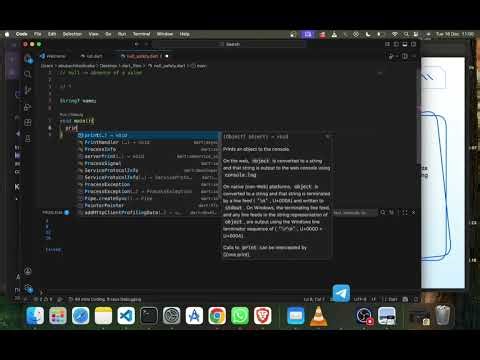Open Launchpad from the Dock
Image resolution: width=480 pixels, height=360 pixels.
(x=58, y=315)
